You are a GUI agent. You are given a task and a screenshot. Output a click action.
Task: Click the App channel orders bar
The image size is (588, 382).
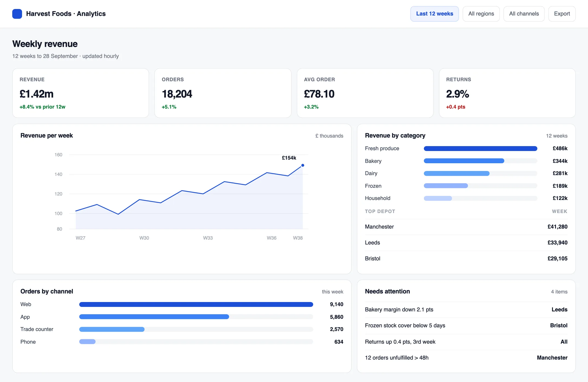point(154,317)
